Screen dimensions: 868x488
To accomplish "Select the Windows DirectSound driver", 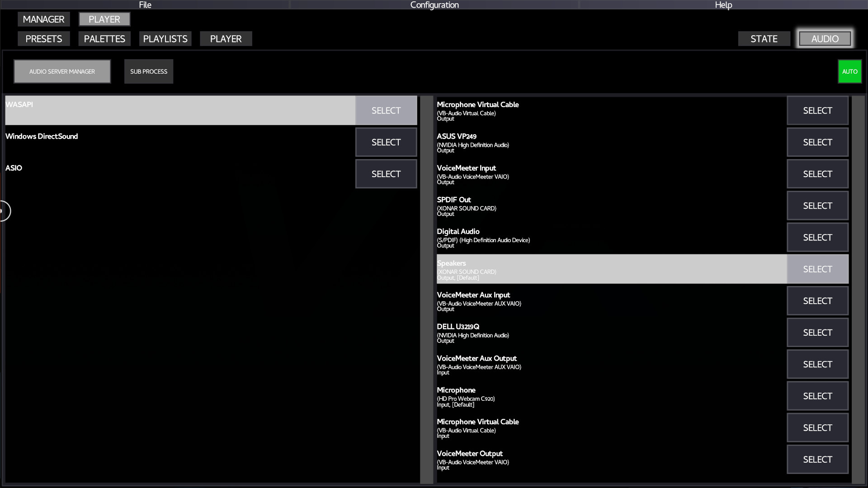I will [x=386, y=142].
